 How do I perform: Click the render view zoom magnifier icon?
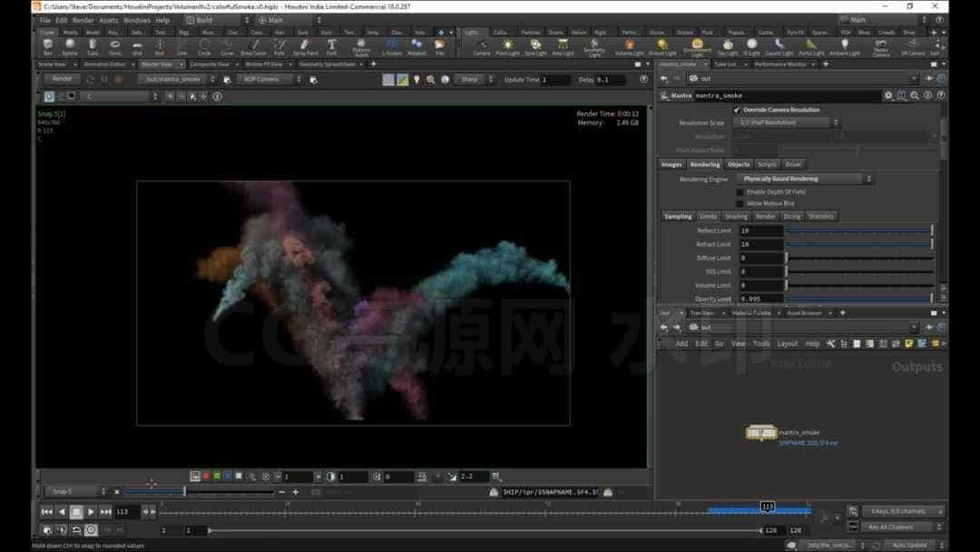click(431, 80)
